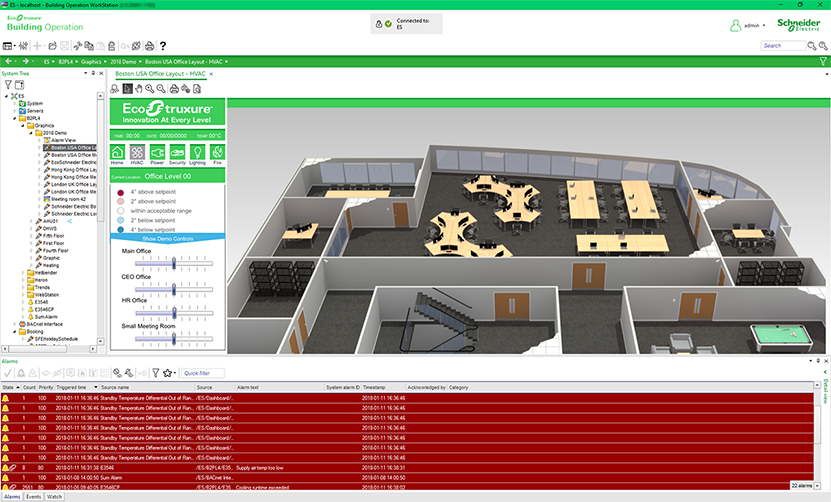This screenshot has height=502, width=831.
Task: Select the HVAC fan icon
Action: 137,152
